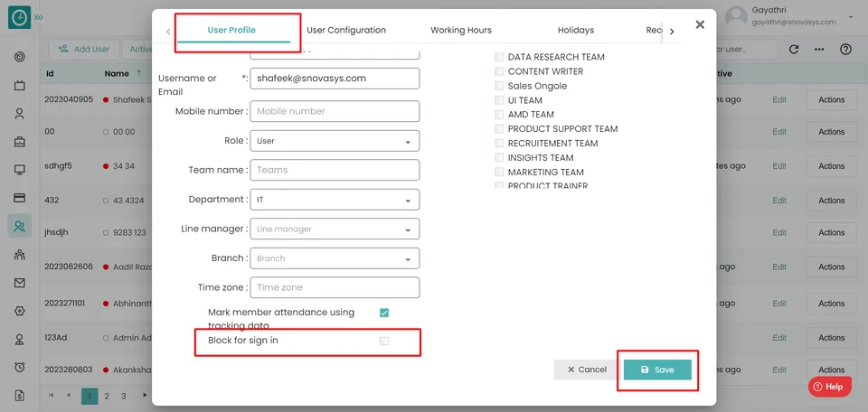Expand the Role dropdown
Image resolution: width=868 pixels, height=412 pixels.
point(335,141)
